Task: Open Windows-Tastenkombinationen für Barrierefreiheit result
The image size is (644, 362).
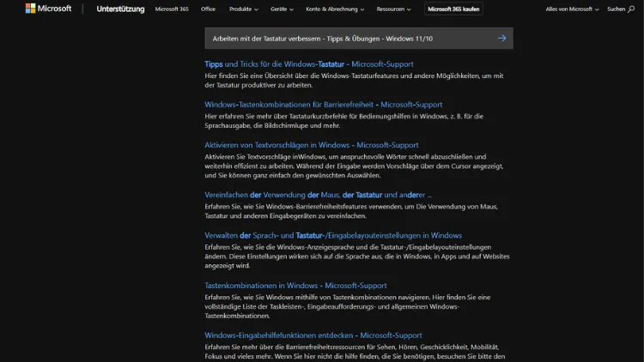Action: tap(323, 105)
